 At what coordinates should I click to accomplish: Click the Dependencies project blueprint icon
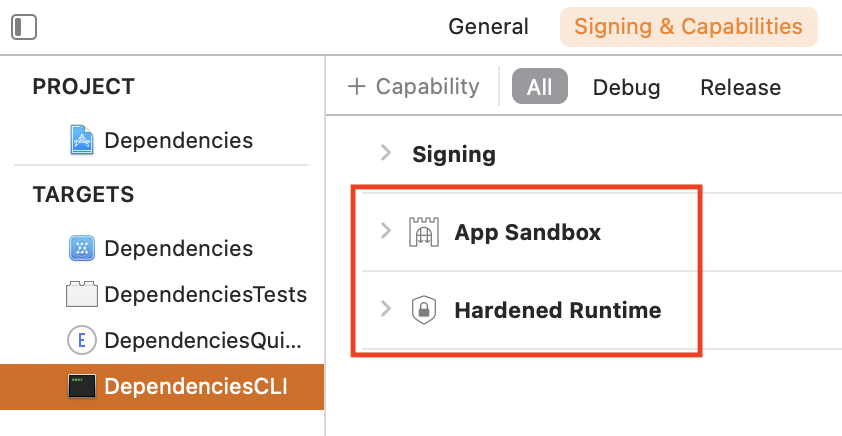tap(81, 140)
